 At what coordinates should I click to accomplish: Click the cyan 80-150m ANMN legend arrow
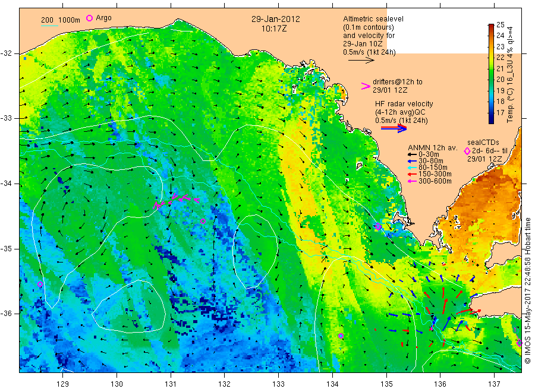412,167
